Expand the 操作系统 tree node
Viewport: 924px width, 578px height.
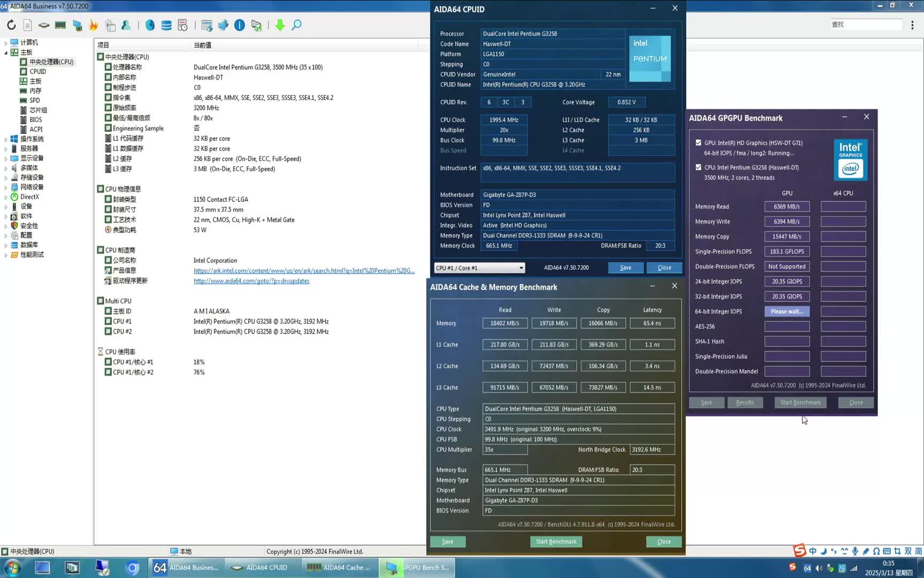[x=6, y=139]
